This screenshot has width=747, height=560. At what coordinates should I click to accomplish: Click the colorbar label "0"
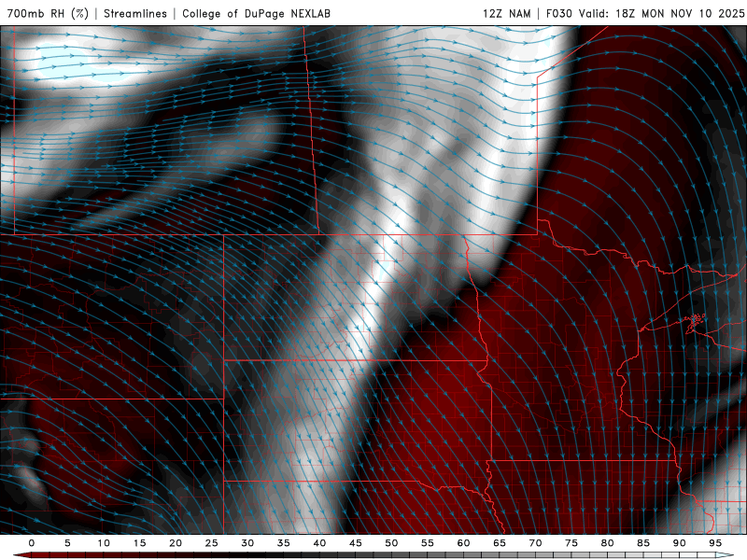coord(32,543)
